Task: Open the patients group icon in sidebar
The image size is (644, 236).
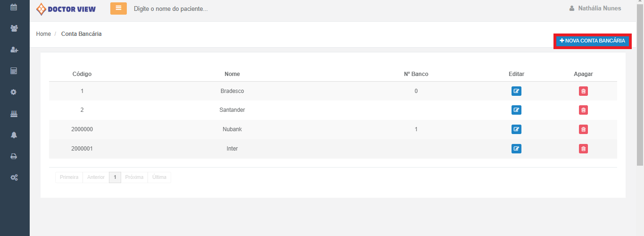Action: point(14,28)
